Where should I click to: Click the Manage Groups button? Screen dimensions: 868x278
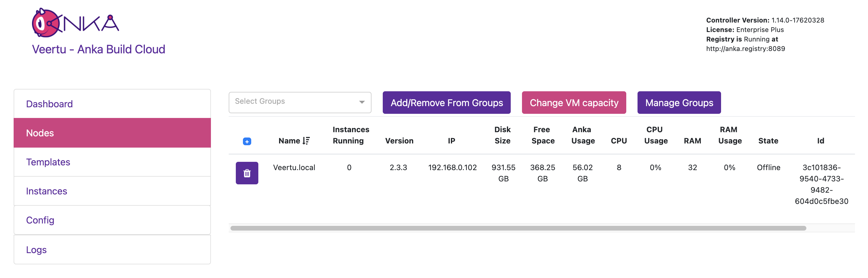point(679,103)
